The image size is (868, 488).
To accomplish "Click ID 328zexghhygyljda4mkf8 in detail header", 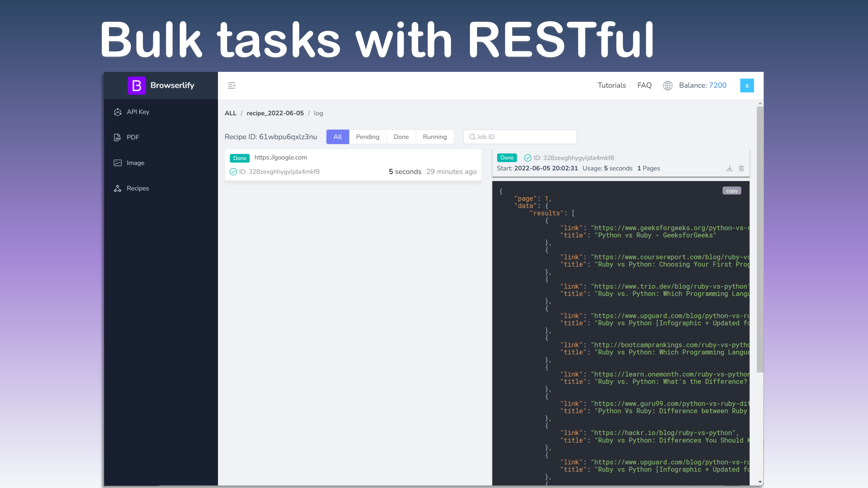I will pyautogui.click(x=574, y=158).
